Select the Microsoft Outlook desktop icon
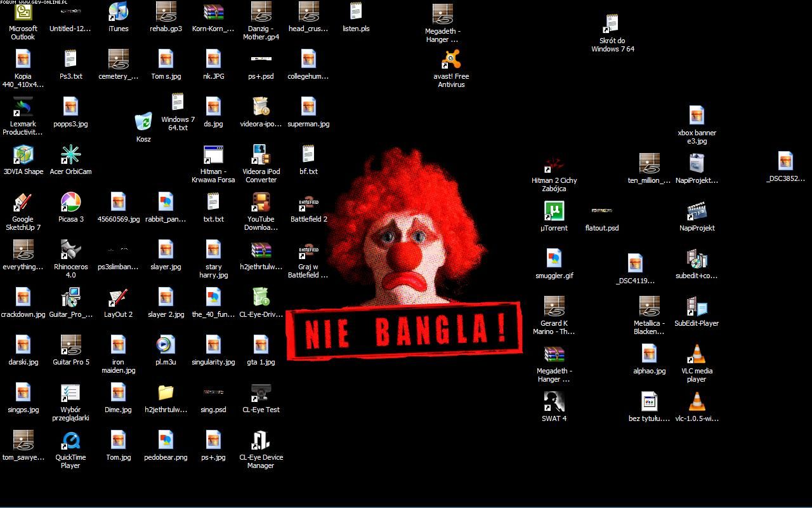 pyautogui.click(x=23, y=12)
